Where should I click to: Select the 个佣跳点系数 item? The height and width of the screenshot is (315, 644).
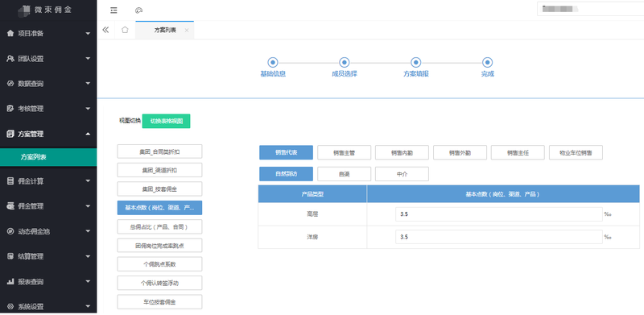159,264
